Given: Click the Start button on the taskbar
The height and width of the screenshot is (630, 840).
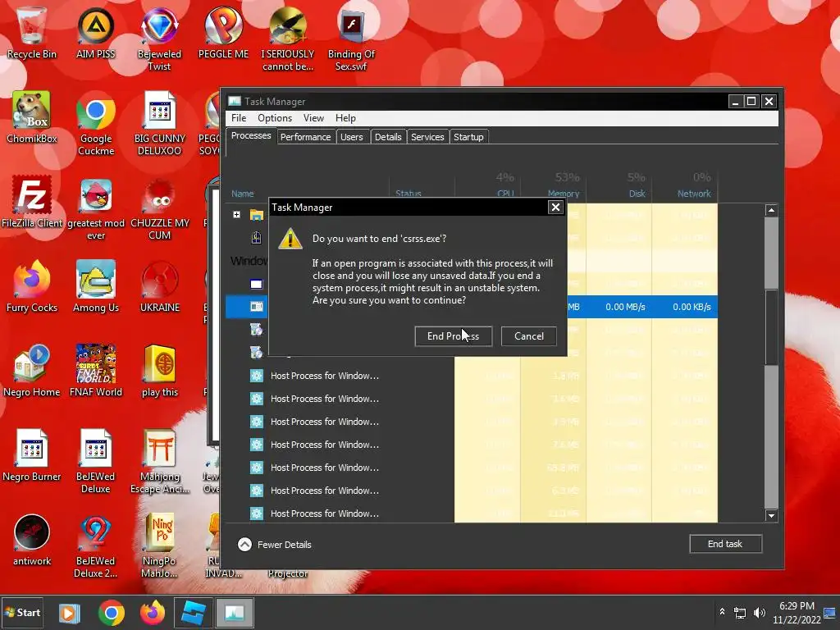Looking at the screenshot, I should [x=22, y=612].
